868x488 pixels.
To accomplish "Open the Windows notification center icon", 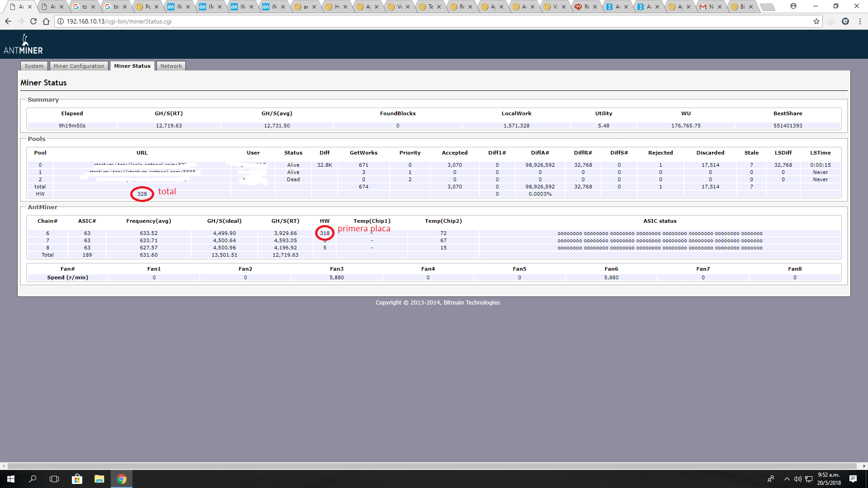I will (x=853, y=479).
